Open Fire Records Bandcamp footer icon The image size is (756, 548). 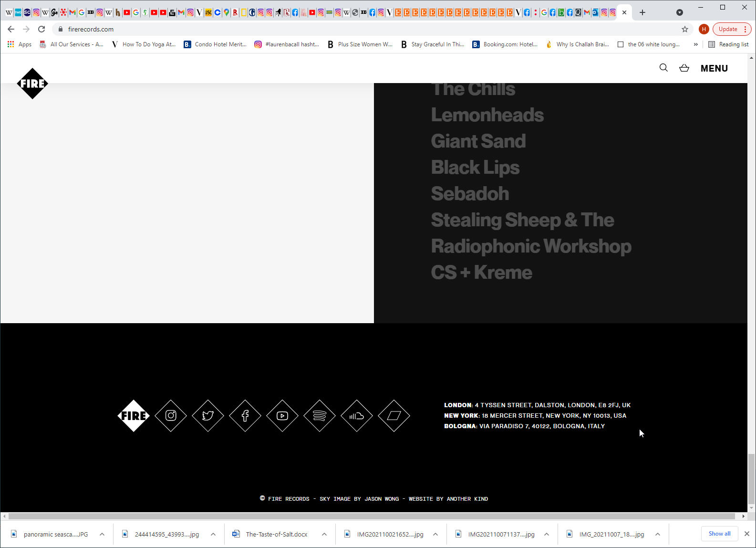[x=394, y=416]
